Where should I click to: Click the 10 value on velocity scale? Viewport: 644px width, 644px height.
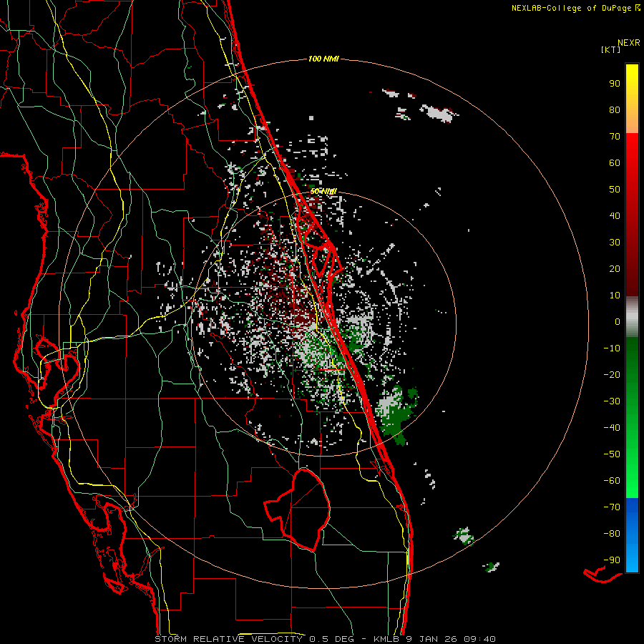(615, 296)
